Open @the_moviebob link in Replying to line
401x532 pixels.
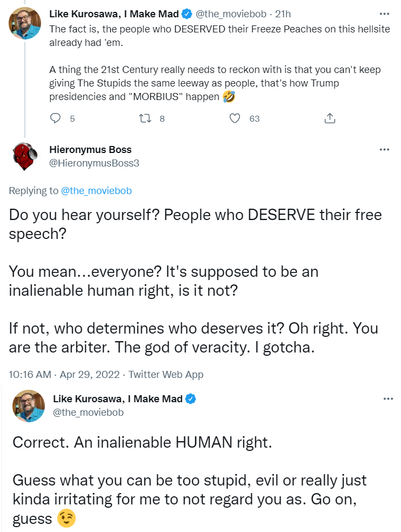96,191
